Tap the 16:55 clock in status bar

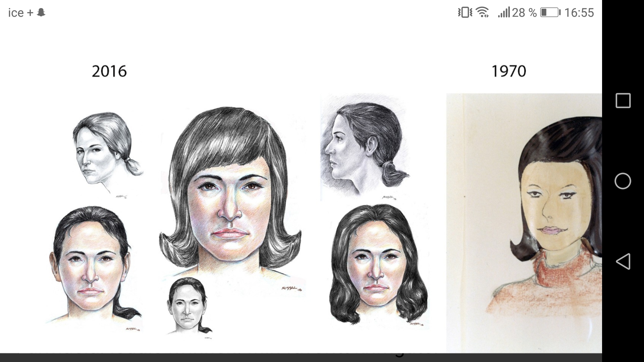(x=579, y=13)
